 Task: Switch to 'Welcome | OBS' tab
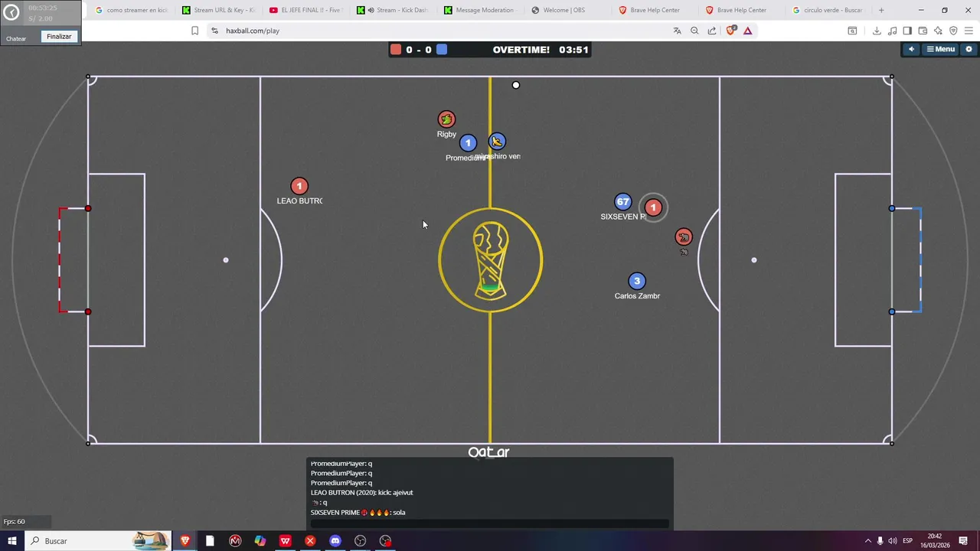[x=567, y=10]
